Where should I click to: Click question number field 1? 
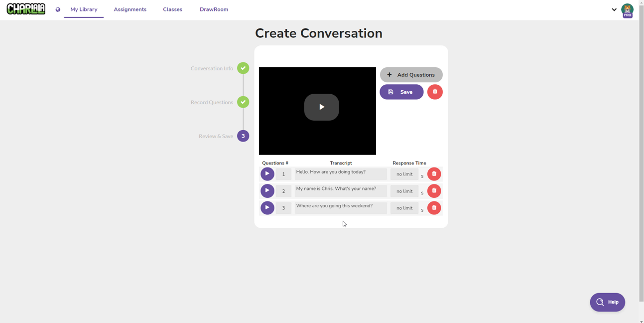283,174
